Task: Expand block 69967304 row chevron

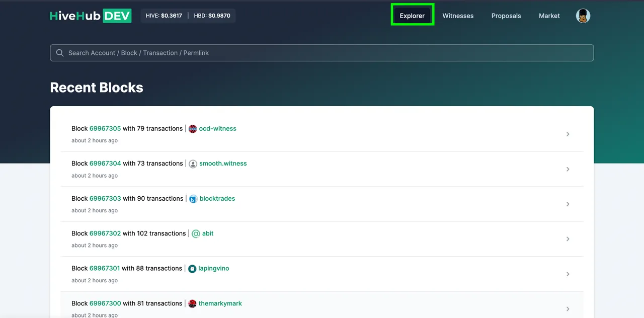Action: point(568,169)
